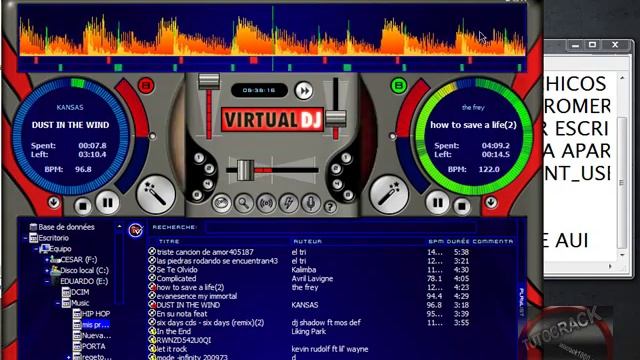Select song En su nota feat
640x360 pixels.
[182, 314]
